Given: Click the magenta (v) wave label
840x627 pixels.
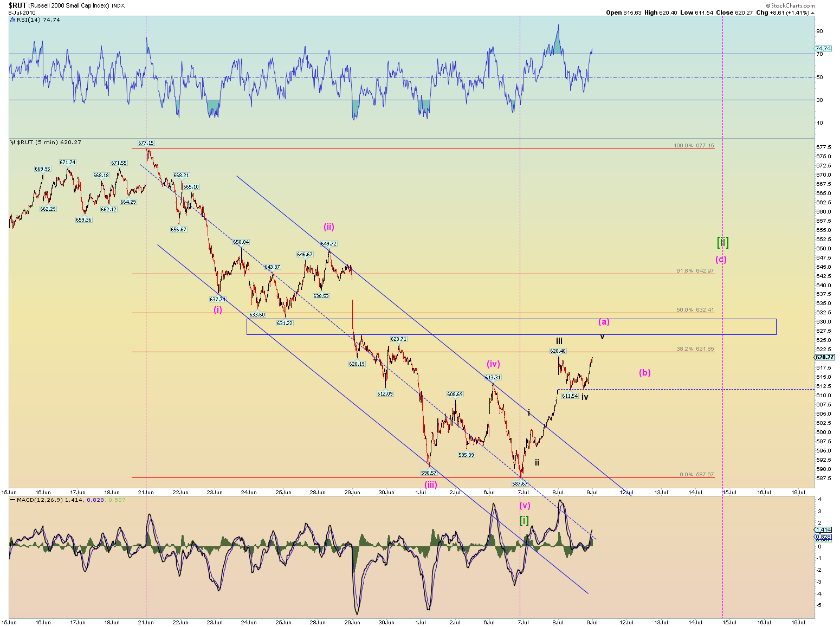Looking at the screenshot, I should tap(525, 505).
